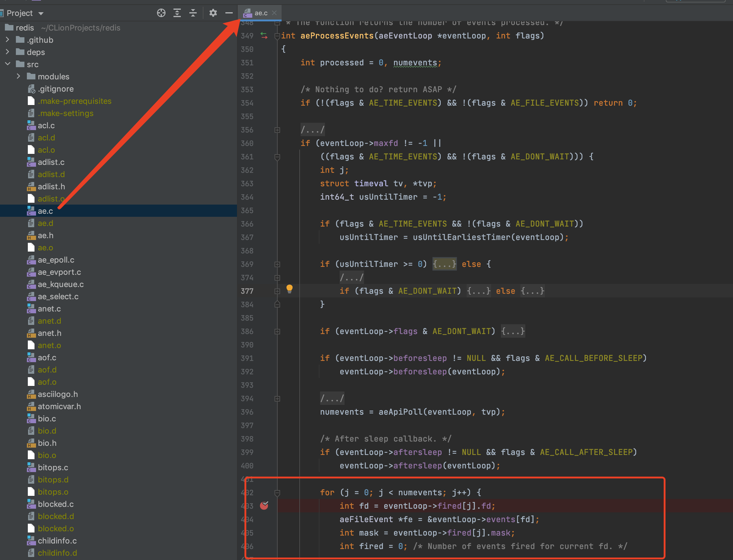Image resolution: width=733 pixels, height=560 pixels.
Task: Open the Project view dropdown
Action: (x=41, y=13)
